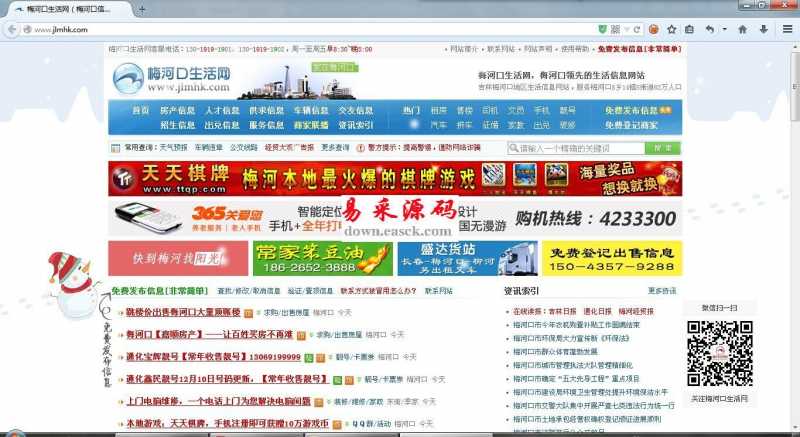
Task: Open a new tab with plus button
Action: [141, 9]
